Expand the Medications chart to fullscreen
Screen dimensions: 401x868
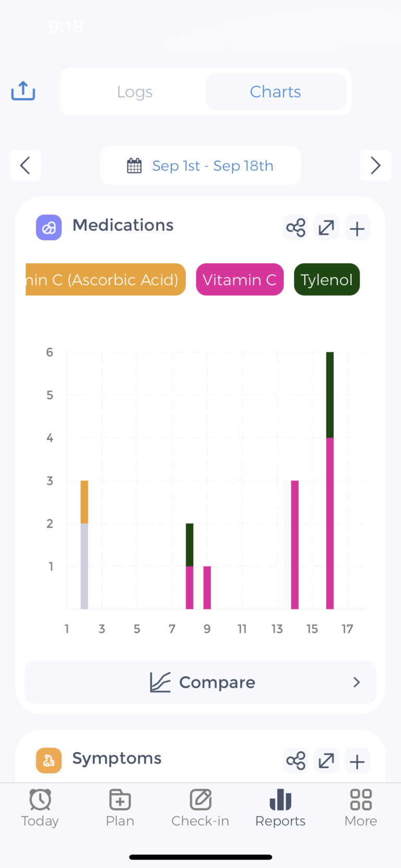[326, 228]
